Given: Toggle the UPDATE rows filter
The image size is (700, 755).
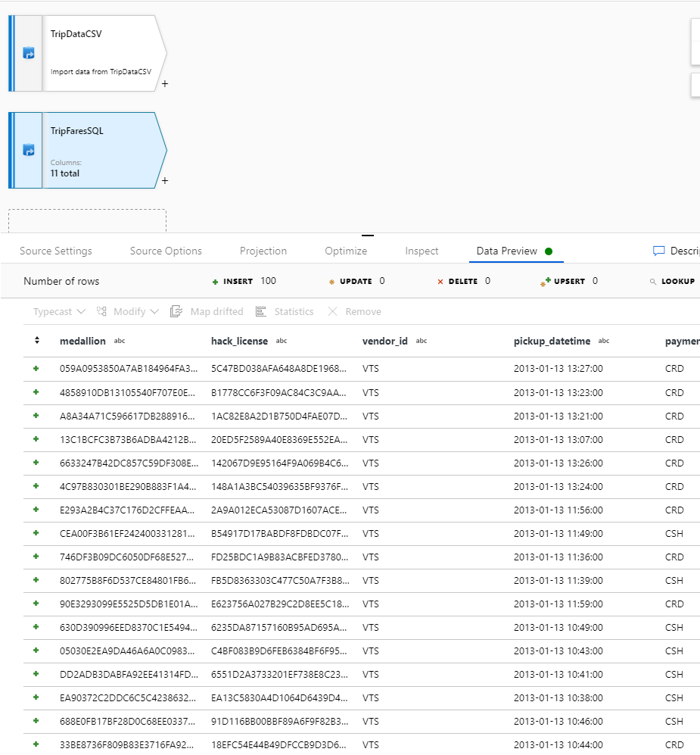Looking at the screenshot, I should click(331, 281).
